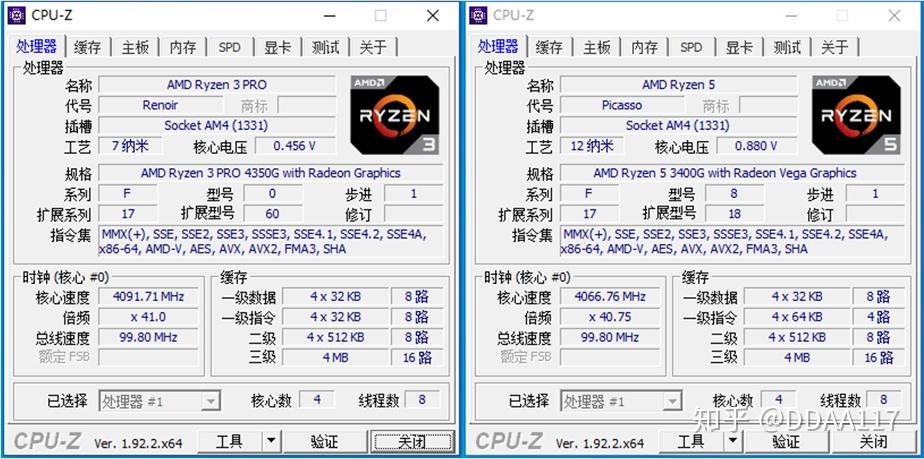
Task: Open 缓存 tab in left CPU-Z window
Action: pyautogui.click(x=88, y=48)
